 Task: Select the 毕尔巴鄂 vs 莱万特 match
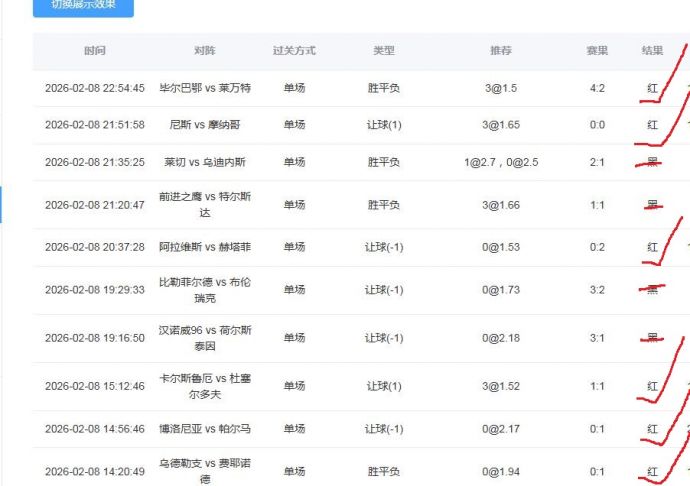205,88
